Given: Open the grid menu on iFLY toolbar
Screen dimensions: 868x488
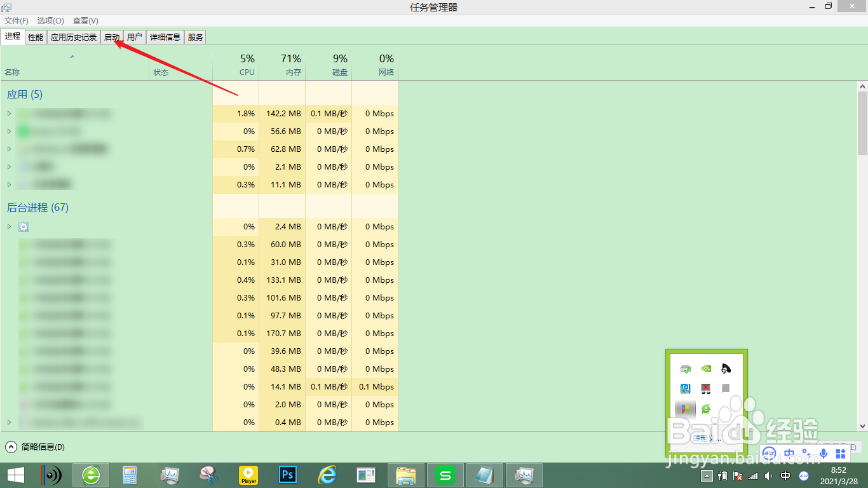Looking at the screenshot, I should pyautogui.click(x=841, y=453).
